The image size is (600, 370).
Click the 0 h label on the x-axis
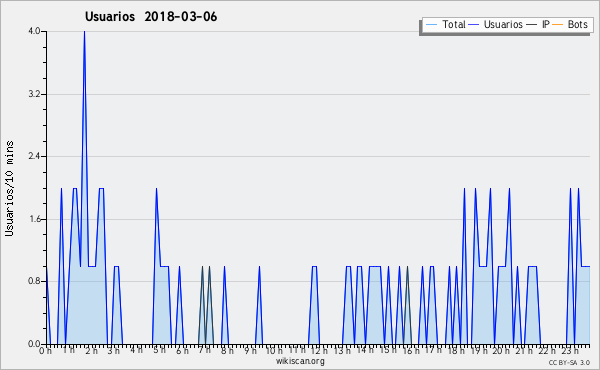click(45, 350)
